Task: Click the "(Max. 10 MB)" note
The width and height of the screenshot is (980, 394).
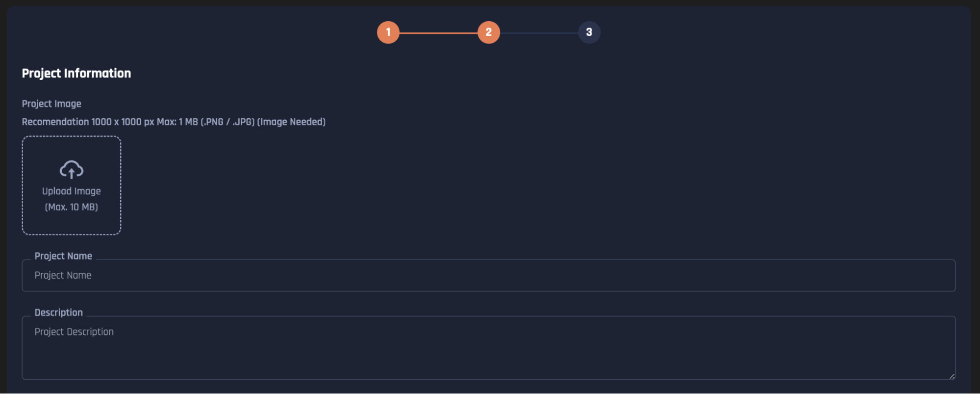Action: point(72,207)
